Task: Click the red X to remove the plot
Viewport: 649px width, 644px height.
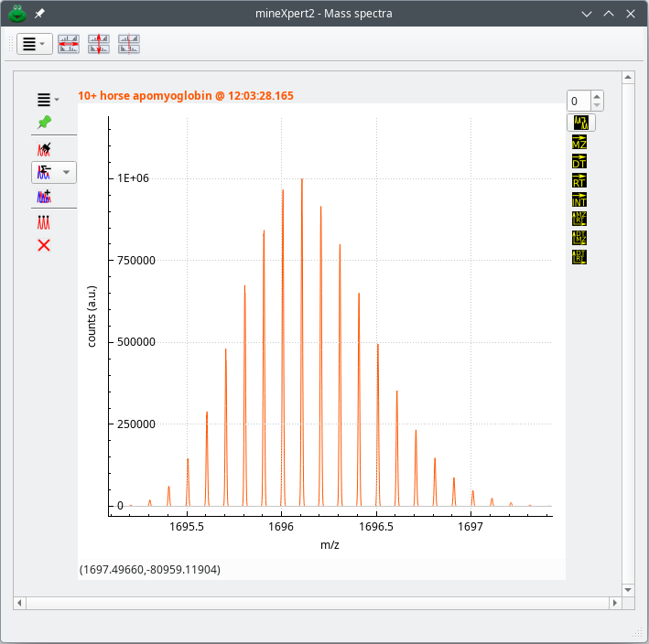Action: pyautogui.click(x=44, y=245)
